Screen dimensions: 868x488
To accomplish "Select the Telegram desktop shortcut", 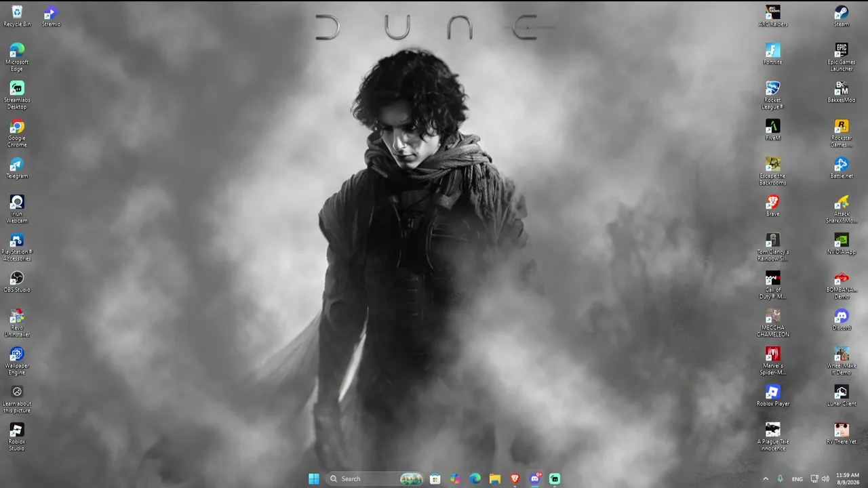I will (x=17, y=168).
